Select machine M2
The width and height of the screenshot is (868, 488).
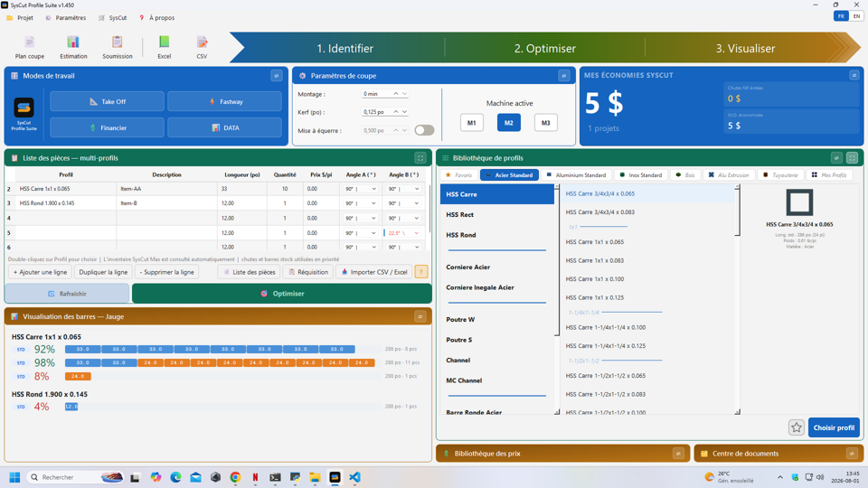pyautogui.click(x=509, y=122)
